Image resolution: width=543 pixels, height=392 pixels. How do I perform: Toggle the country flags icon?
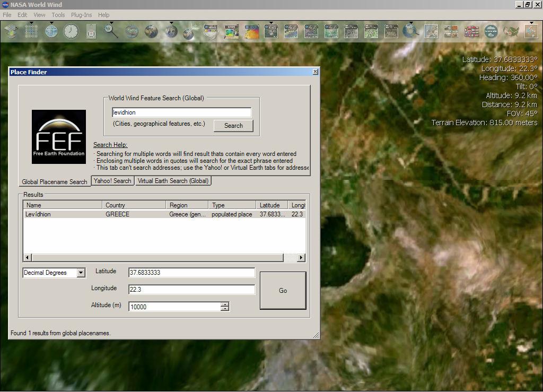pyautogui.click(x=471, y=32)
